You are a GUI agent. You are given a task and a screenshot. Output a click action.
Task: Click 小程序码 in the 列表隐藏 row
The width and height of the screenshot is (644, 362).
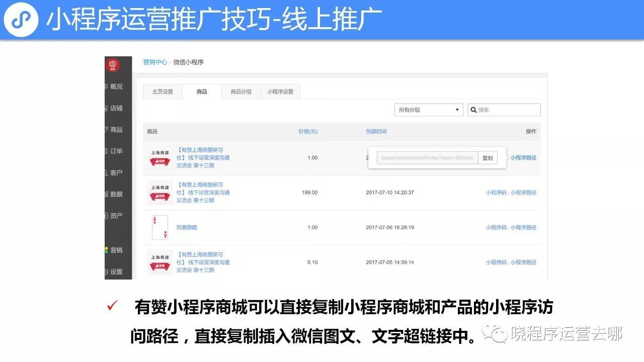tap(496, 227)
